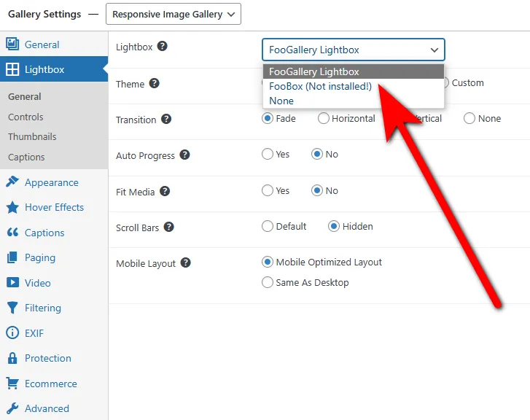Image resolution: width=530 pixels, height=420 pixels.
Task: Click the Appearance paintbrush icon
Action: click(12, 182)
